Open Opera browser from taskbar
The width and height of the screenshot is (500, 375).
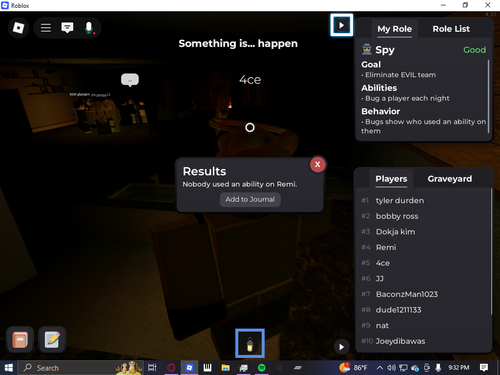tap(171, 368)
